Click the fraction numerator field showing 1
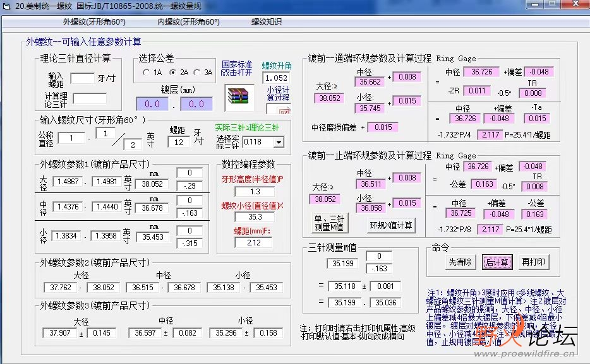The width and height of the screenshot is (590, 364). click(x=105, y=133)
